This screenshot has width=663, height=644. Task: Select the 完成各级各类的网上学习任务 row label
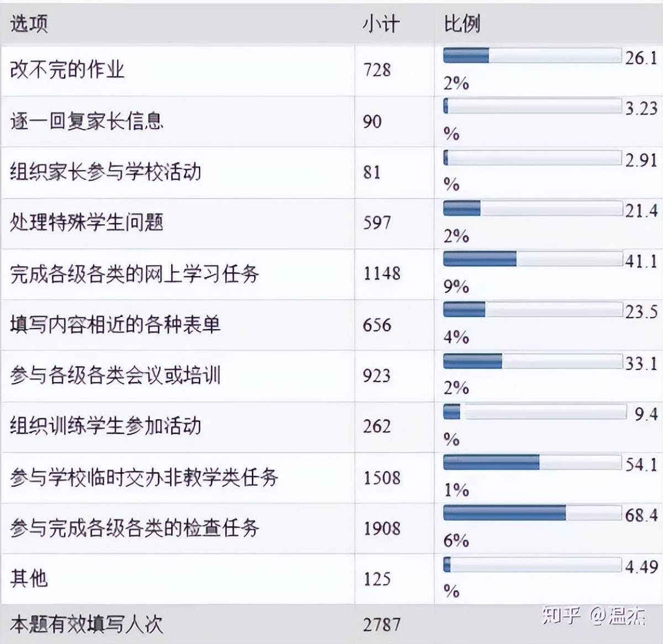pyautogui.click(x=134, y=273)
